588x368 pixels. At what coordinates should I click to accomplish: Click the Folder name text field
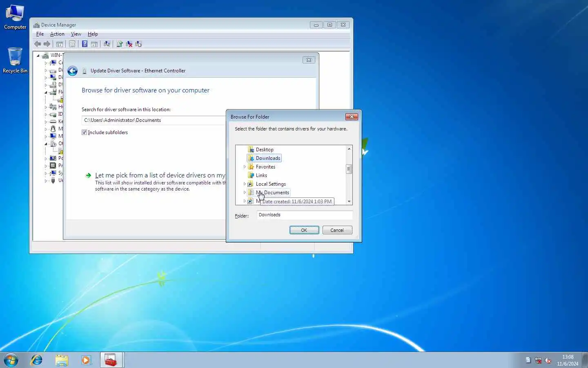(305, 215)
